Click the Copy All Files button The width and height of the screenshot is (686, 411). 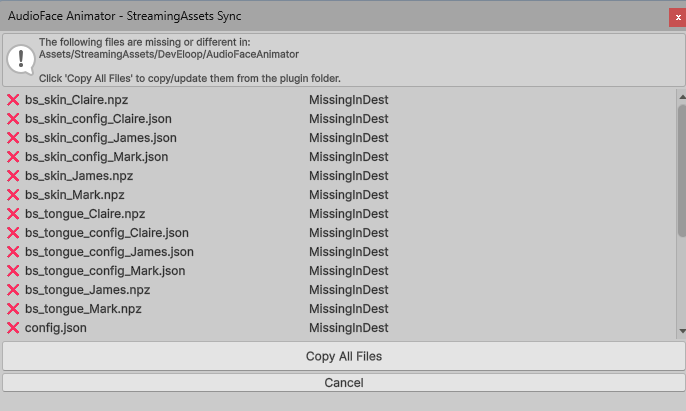coord(343,356)
